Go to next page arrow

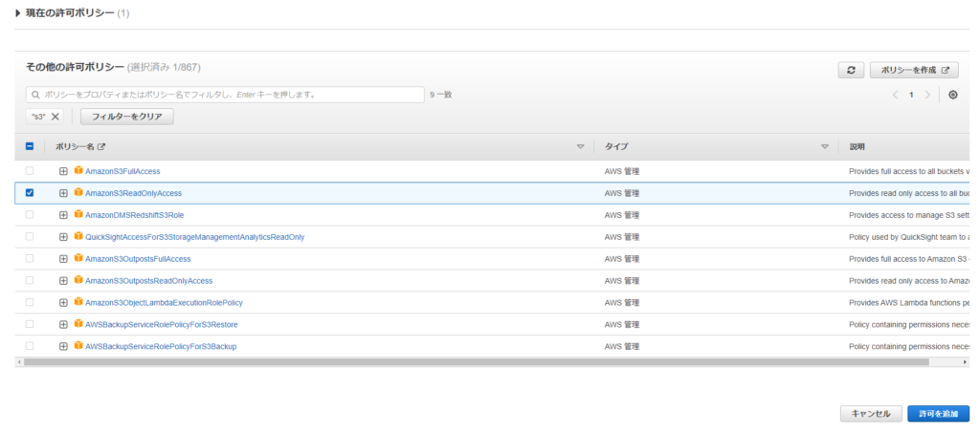(x=927, y=95)
